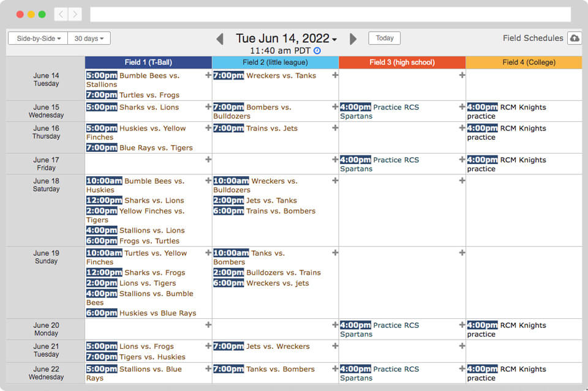Go to previous day using the left arrow

[x=220, y=38]
